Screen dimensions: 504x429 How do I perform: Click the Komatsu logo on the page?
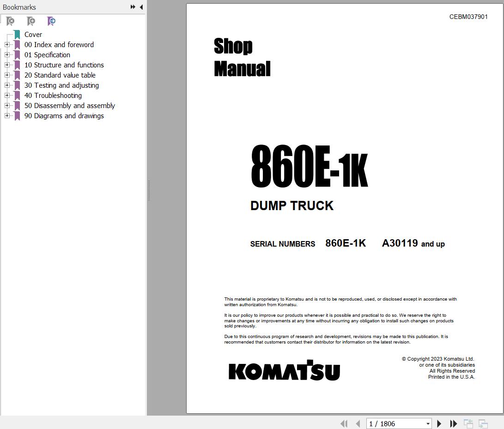[284, 370]
